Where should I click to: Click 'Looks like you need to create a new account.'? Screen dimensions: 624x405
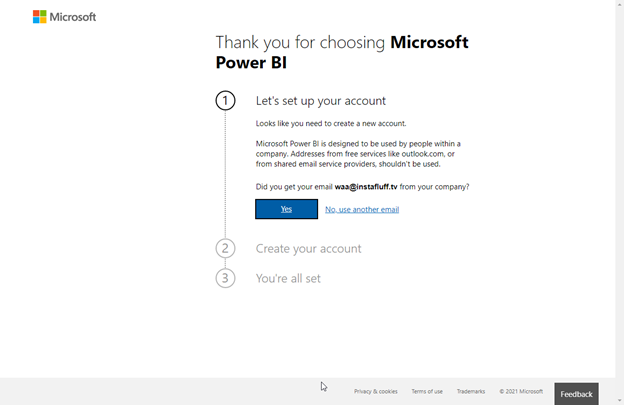pyautogui.click(x=331, y=123)
